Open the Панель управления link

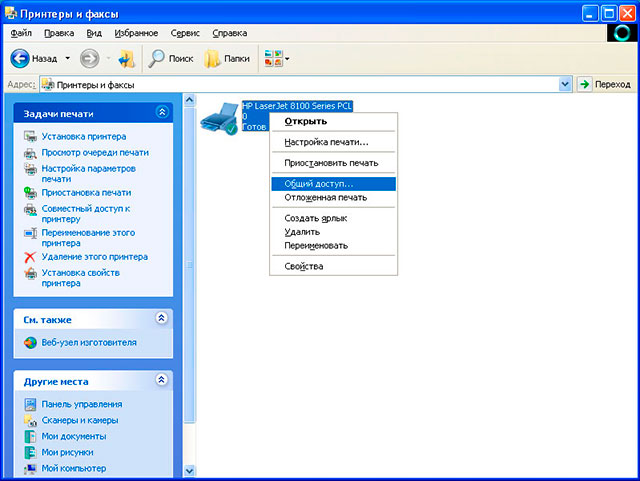(82, 404)
